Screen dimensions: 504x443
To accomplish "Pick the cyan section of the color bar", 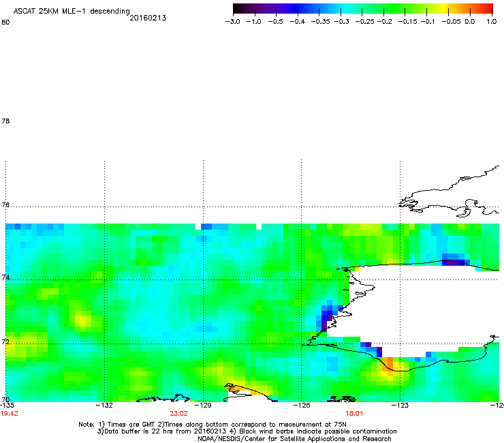I will click(344, 8).
